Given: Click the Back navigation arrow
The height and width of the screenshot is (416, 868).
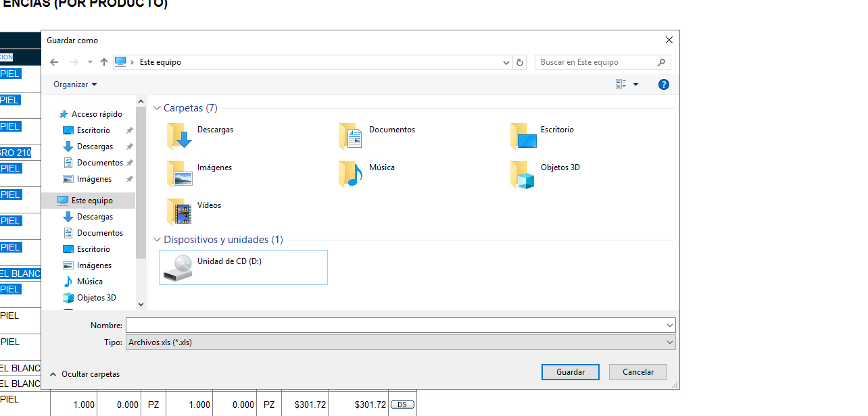Looking at the screenshot, I should (x=54, y=62).
